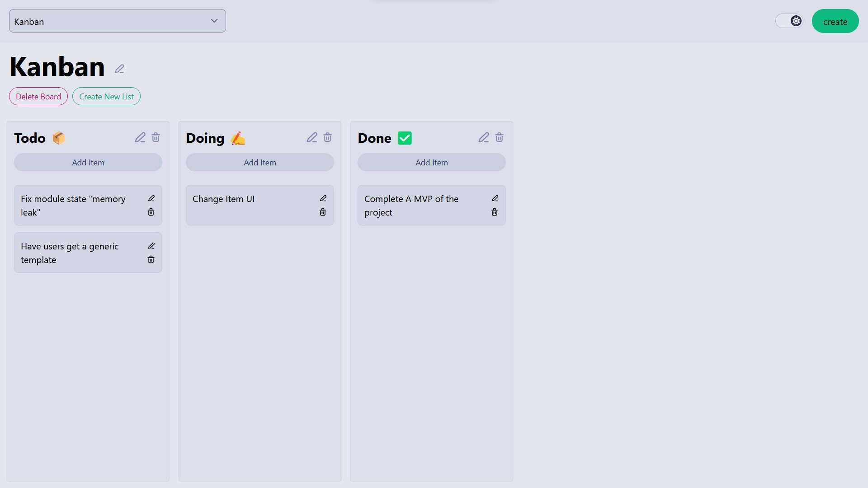Click Create New List
The image size is (868, 488).
[106, 96]
